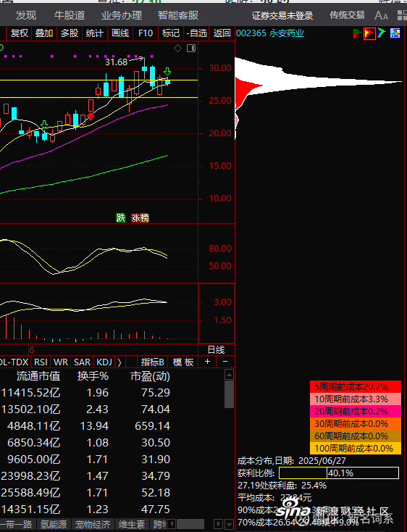
Task: Click the plus zoom-in button beside 模板
Action: pos(207,362)
